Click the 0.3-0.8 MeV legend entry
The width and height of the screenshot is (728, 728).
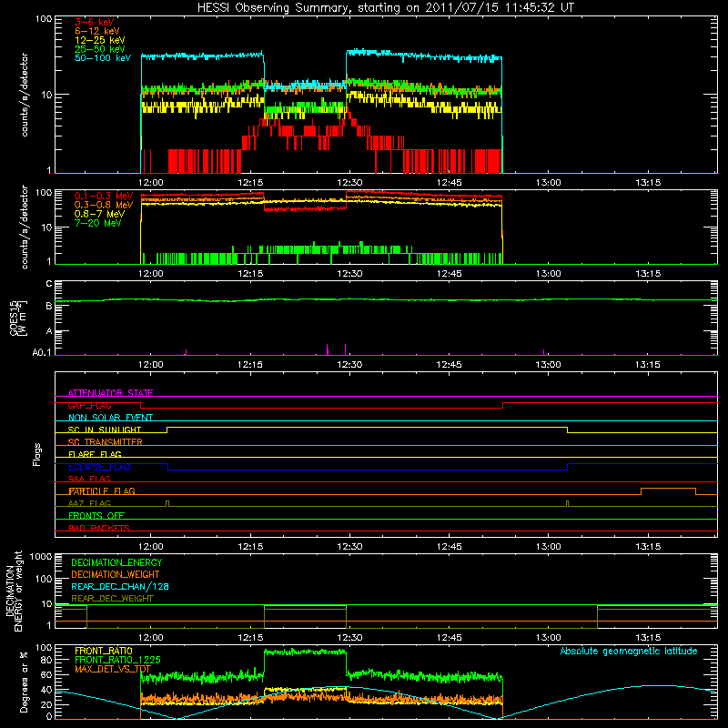coord(104,205)
